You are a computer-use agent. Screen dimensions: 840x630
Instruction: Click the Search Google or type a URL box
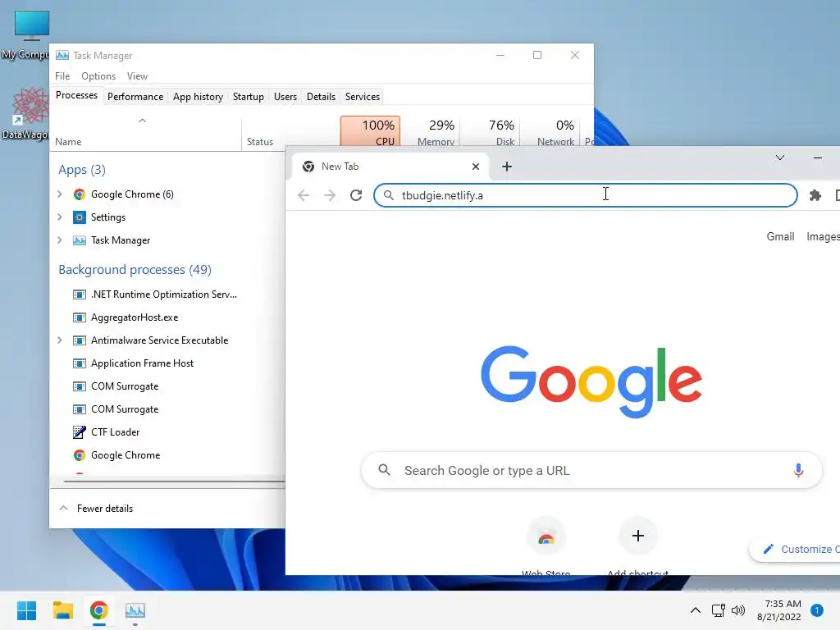(x=591, y=470)
